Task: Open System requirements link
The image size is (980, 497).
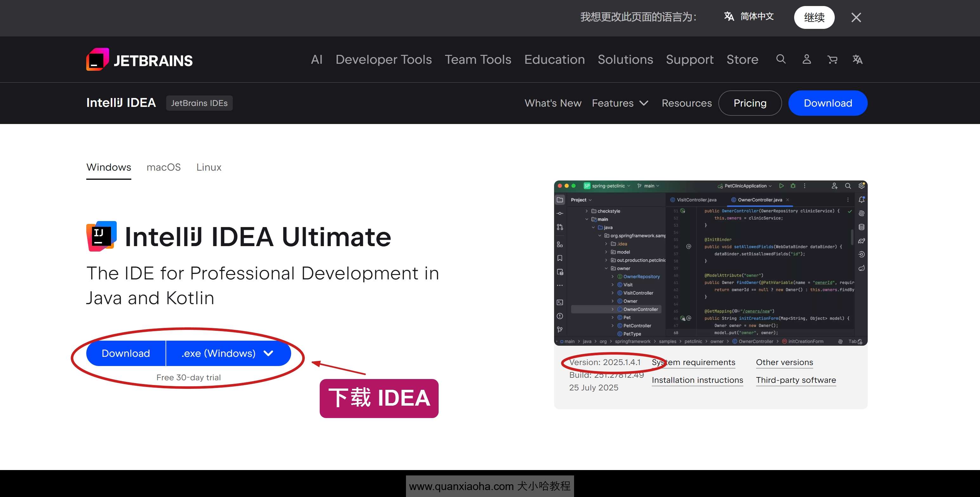Action: click(x=693, y=363)
